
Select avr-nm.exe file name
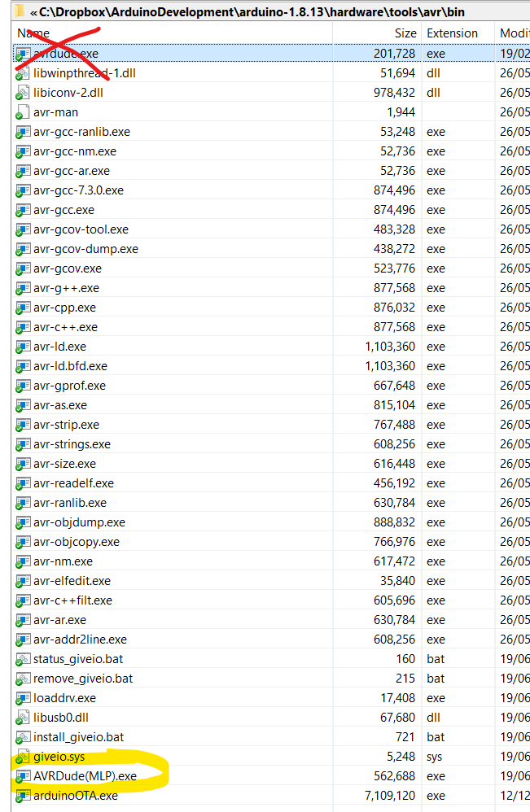click(64, 562)
